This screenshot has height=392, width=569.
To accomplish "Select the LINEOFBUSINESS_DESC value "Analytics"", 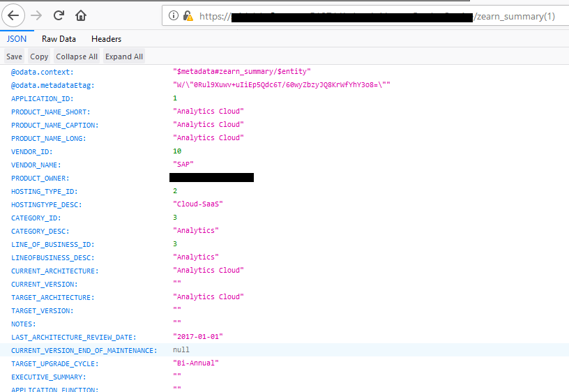I will click(196, 257).
